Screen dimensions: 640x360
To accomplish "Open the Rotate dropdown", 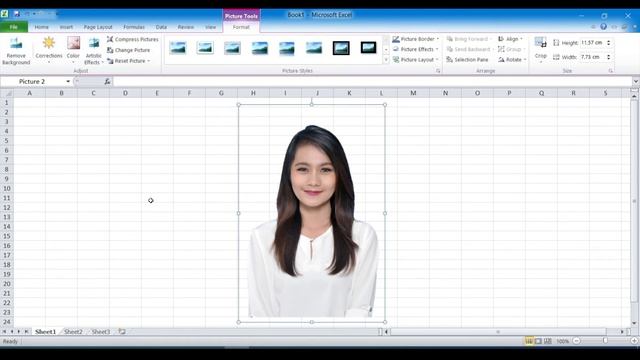I will pos(512,60).
